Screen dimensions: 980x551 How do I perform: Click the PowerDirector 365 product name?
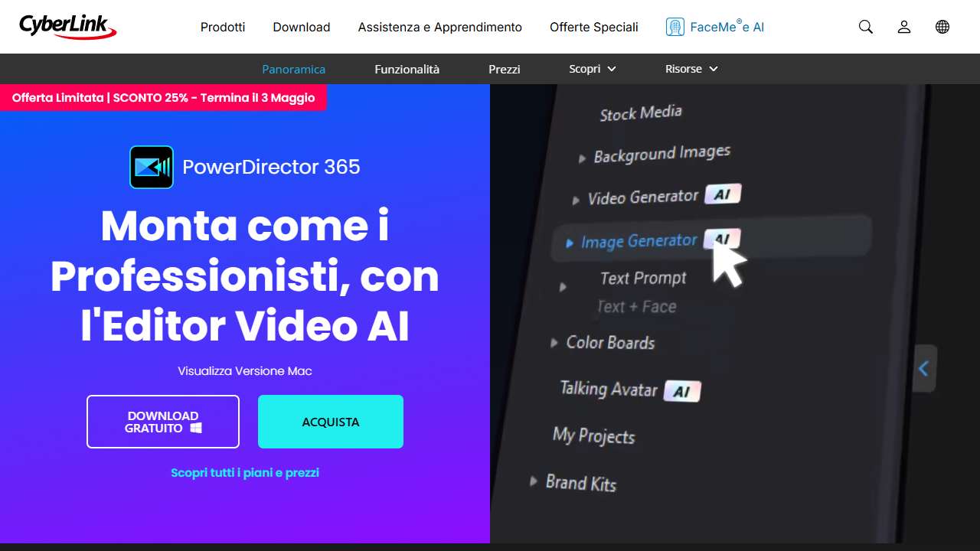pyautogui.click(x=271, y=167)
